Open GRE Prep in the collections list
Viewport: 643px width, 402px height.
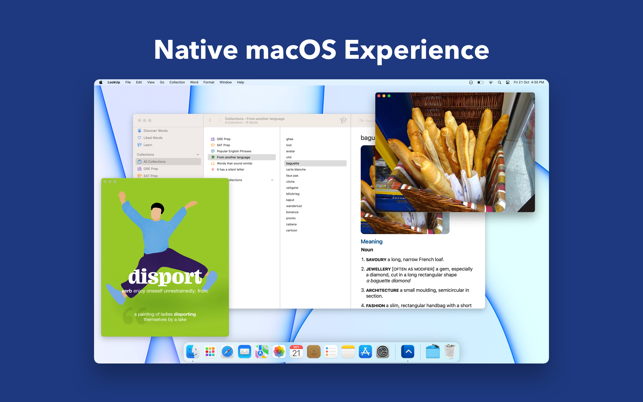(242, 139)
